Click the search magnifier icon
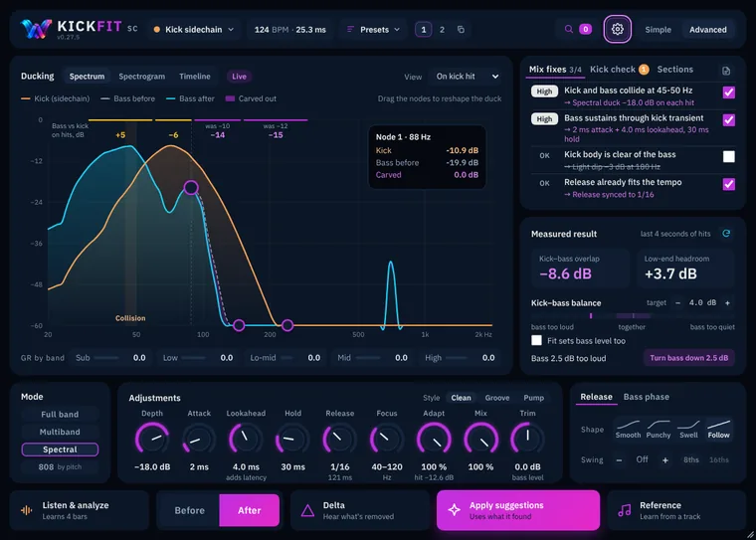Screen dimensions: 756x540 pos(569,30)
